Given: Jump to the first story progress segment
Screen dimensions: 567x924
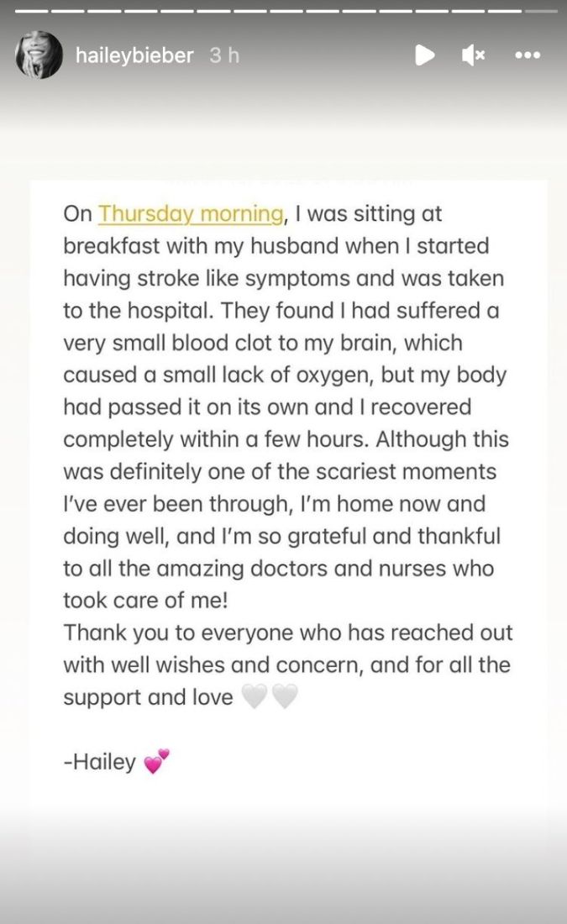Looking at the screenshot, I should click(x=31, y=11).
